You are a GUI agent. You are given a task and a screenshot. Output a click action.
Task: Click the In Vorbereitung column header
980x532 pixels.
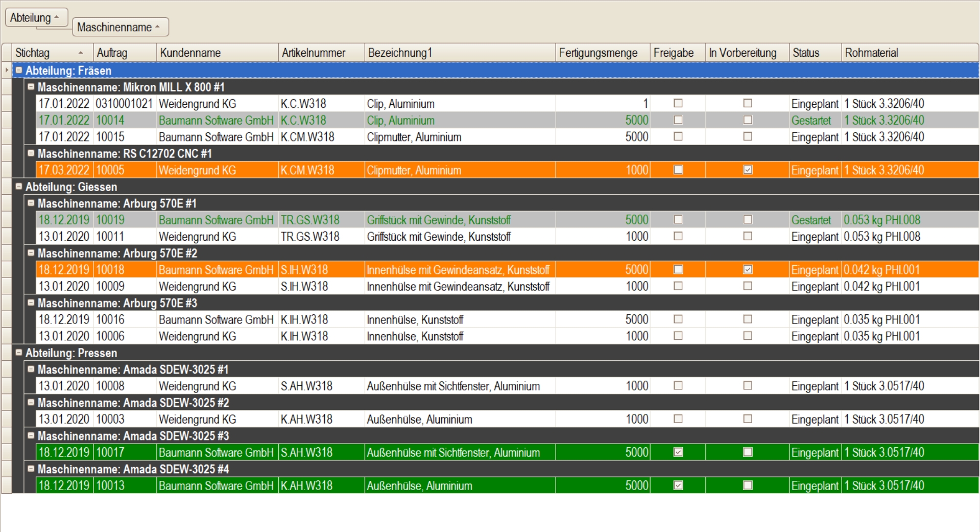747,53
